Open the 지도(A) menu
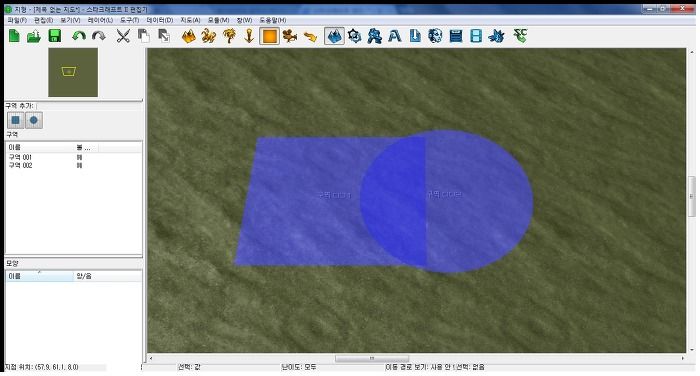 coord(190,20)
